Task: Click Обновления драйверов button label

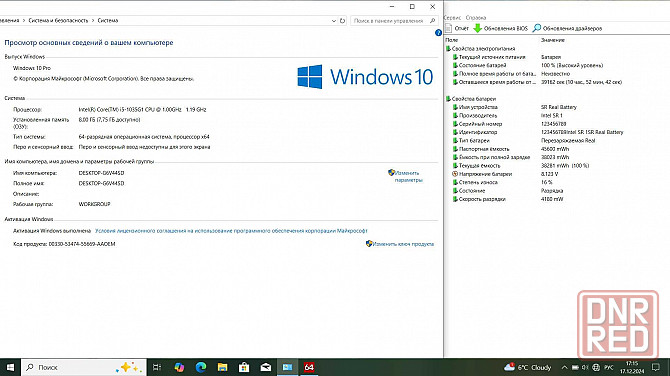Action: click(x=572, y=28)
